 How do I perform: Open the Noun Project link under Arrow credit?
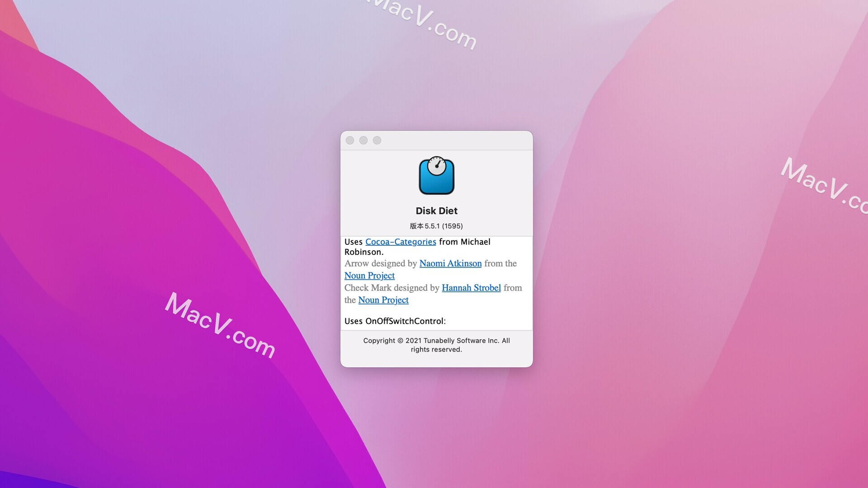point(369,276)
